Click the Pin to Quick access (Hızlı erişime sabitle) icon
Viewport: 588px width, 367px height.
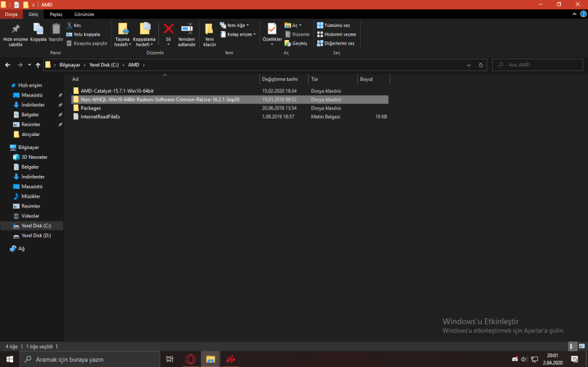(15, 29)
